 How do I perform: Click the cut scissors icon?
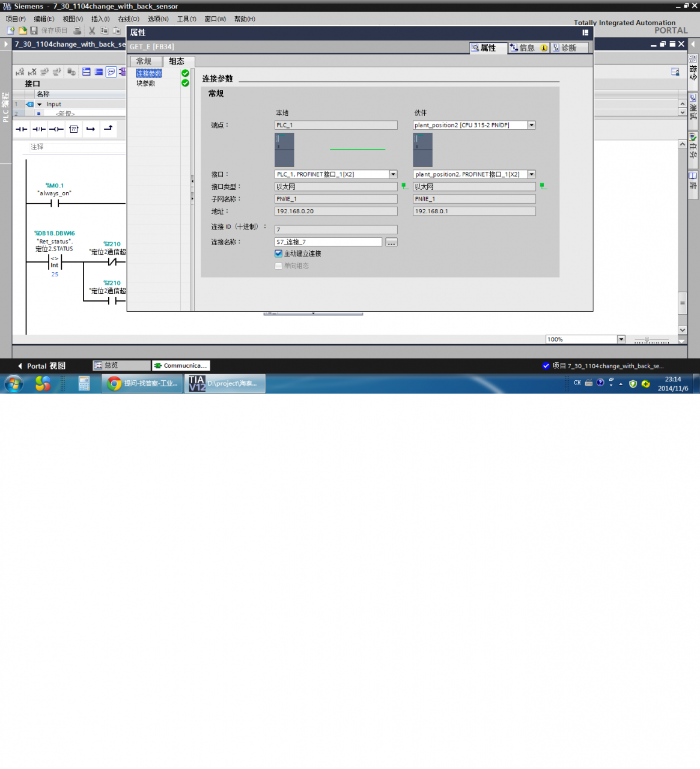coord(92,31)
